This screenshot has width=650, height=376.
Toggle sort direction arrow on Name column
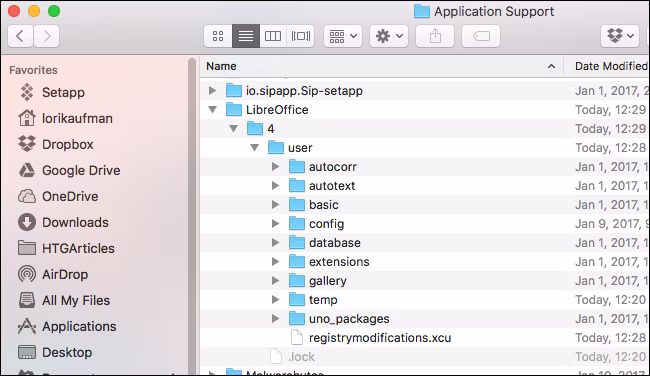551,66
